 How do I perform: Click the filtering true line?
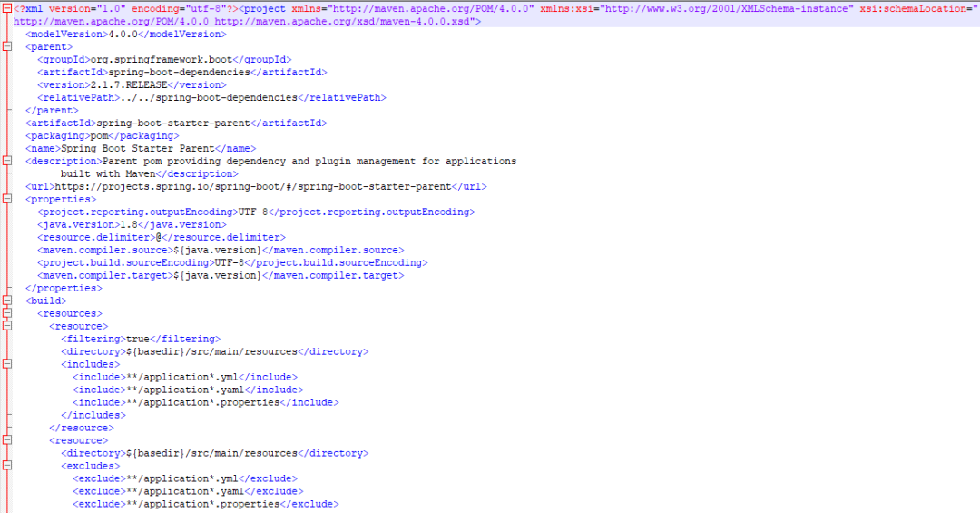(141, 339)
